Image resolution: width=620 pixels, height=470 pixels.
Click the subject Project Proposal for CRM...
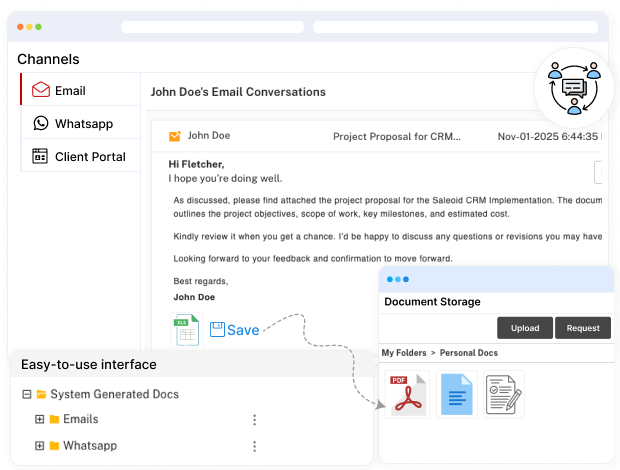(x=397, y=136)
